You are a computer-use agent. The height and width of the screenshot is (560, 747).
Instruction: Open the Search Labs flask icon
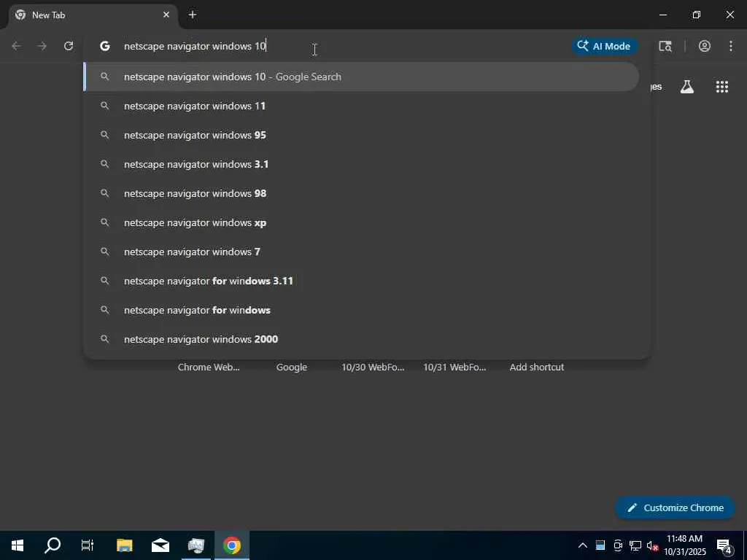tap(687, 86)
